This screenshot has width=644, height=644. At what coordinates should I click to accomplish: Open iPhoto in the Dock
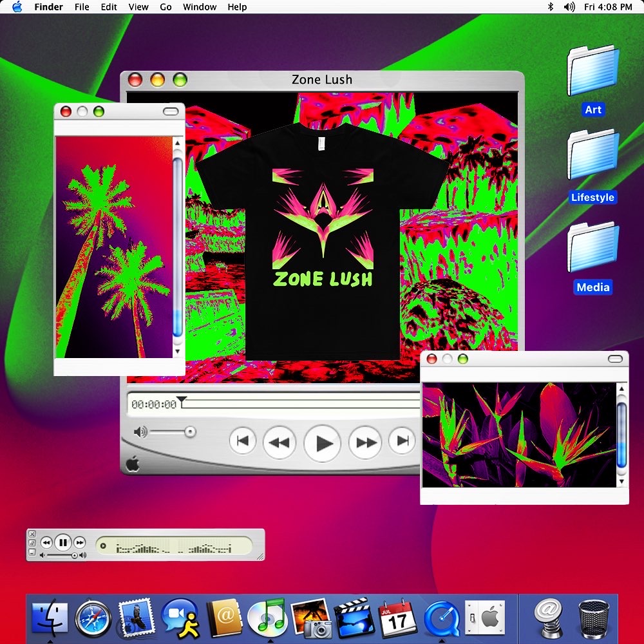[x=311, y=618]
